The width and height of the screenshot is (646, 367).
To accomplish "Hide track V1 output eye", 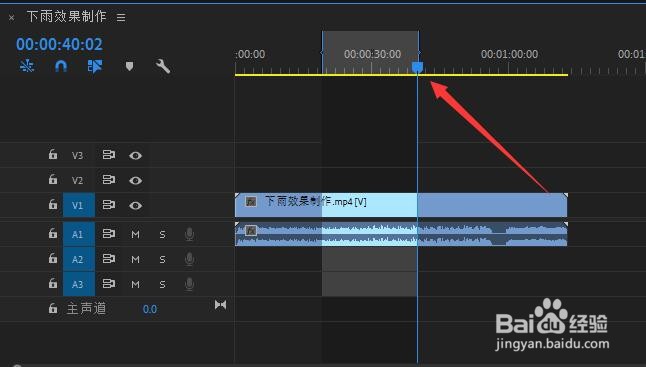I will pos(136,206).
